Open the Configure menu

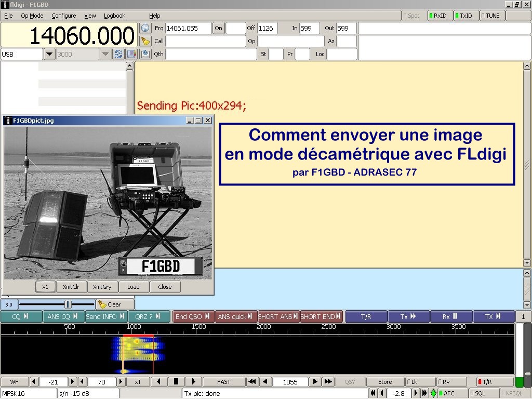tap(64, 16)
